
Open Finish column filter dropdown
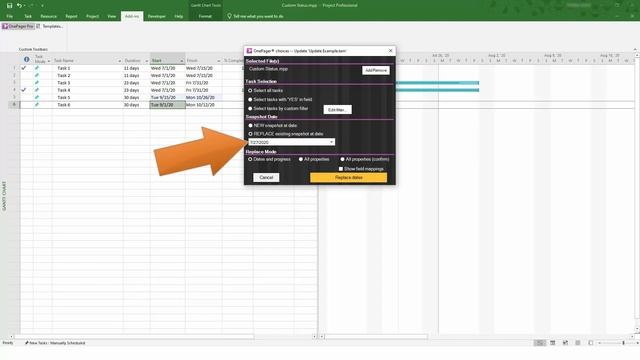pyautogui.click(x=219, y=61)
